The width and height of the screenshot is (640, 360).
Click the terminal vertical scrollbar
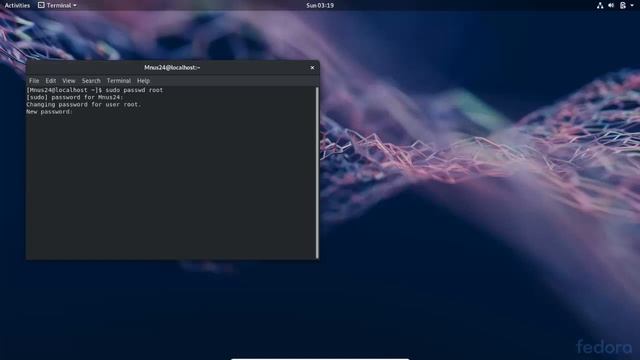(x=317, y=172)
